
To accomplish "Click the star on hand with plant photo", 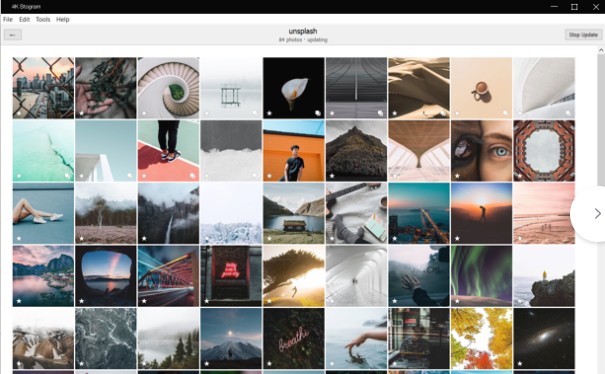I will pyautogui.click(x=81, y=113).
